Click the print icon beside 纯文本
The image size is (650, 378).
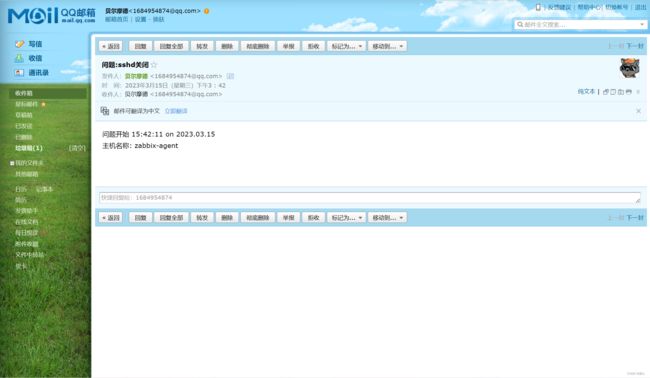[628, 92]
